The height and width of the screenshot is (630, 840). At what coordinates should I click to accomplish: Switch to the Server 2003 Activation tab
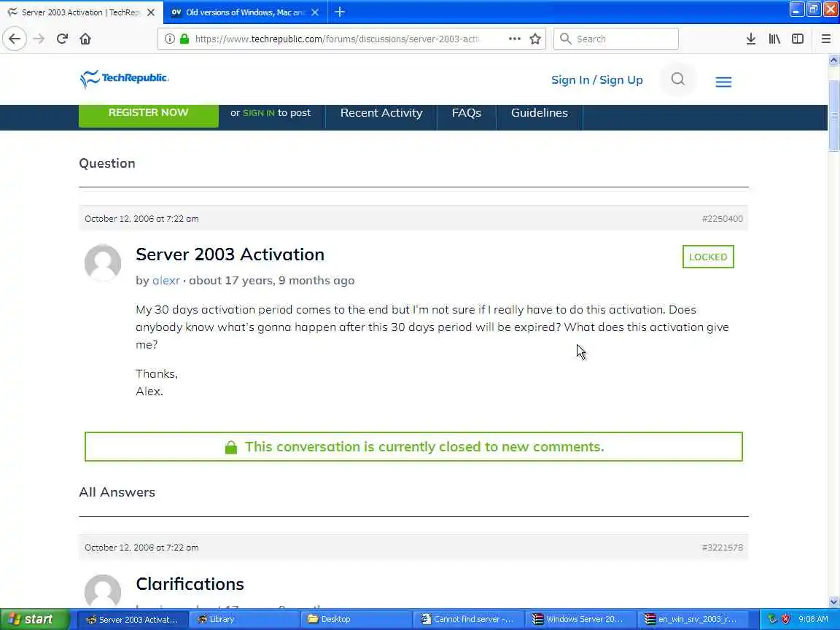[80, 12]
